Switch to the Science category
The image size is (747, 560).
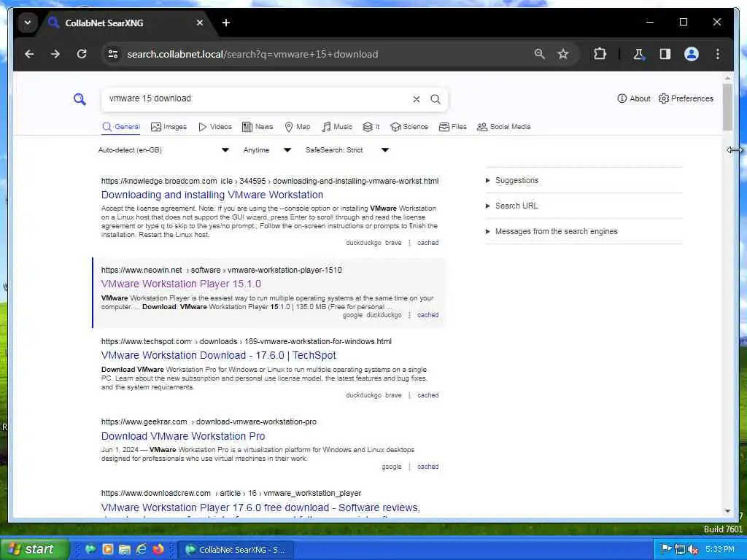(409, 127)
